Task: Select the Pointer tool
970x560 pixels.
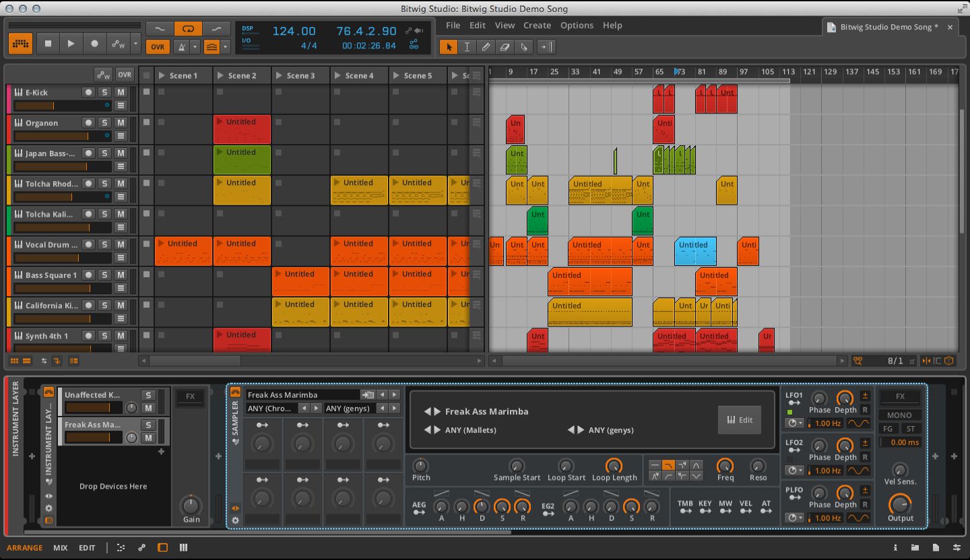Action: point(449,46)
